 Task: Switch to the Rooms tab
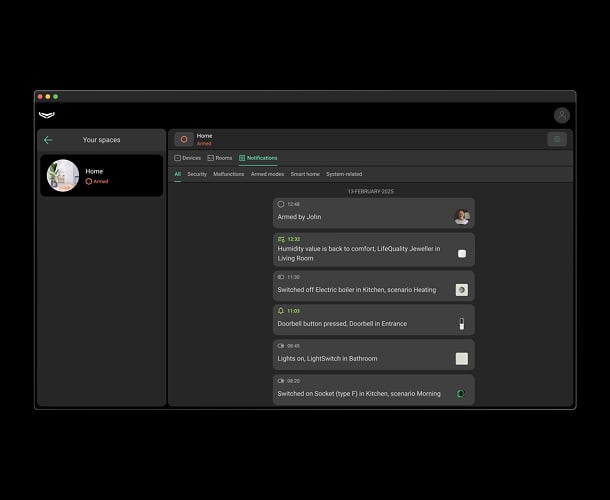tap(220, 158)
